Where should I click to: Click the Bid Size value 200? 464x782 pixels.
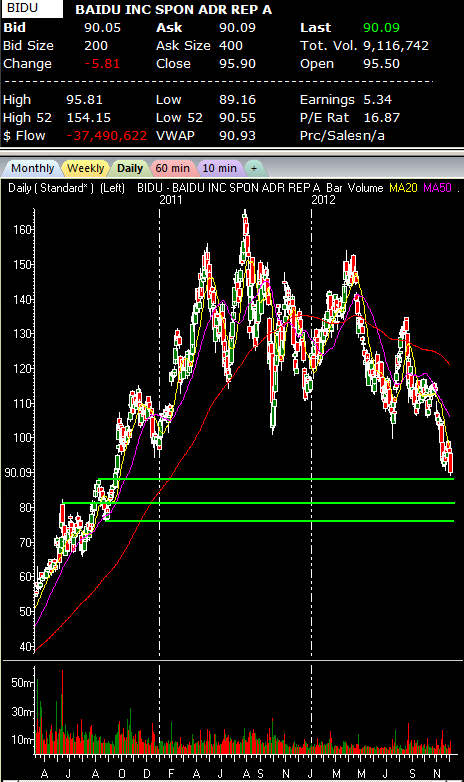pyautogui.click(x=96, y=46)
